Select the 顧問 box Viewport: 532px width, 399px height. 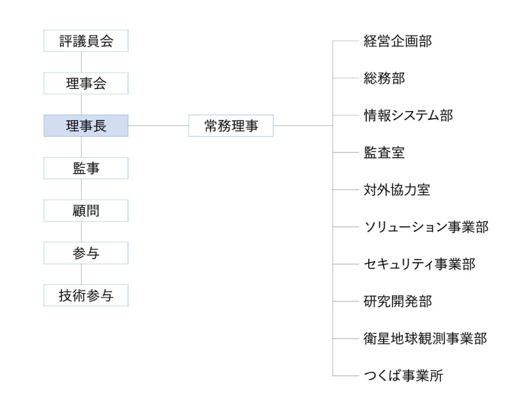[x=86, y=210]
